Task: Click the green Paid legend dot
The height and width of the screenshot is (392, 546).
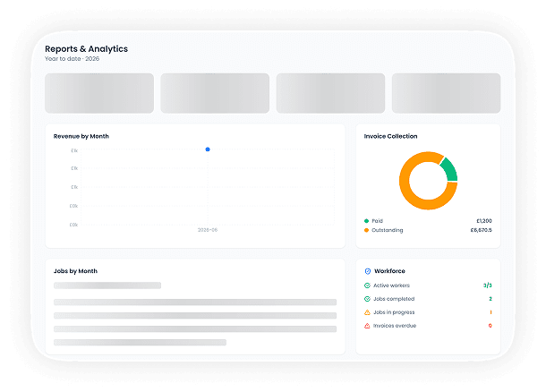Action: click(366, 221)
